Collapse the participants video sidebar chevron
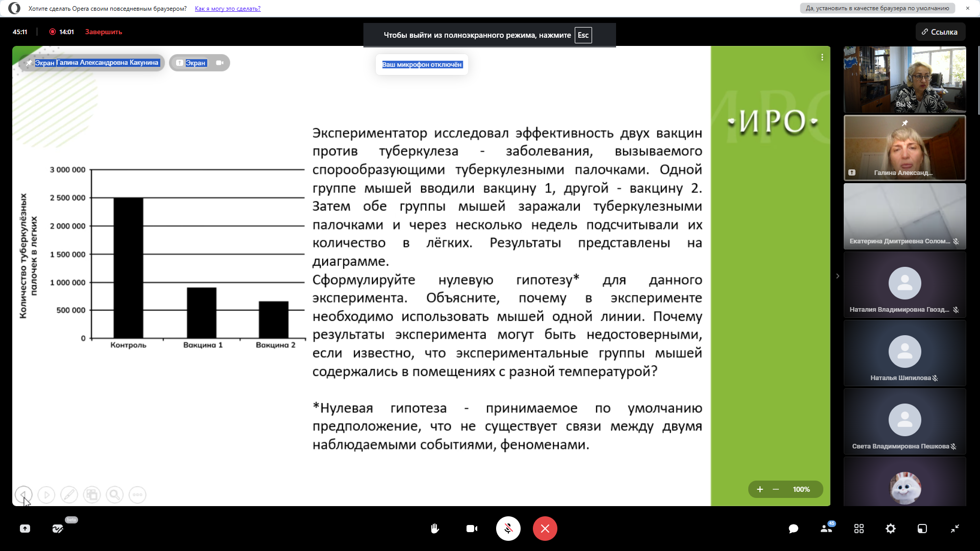 tap(838, 276)
